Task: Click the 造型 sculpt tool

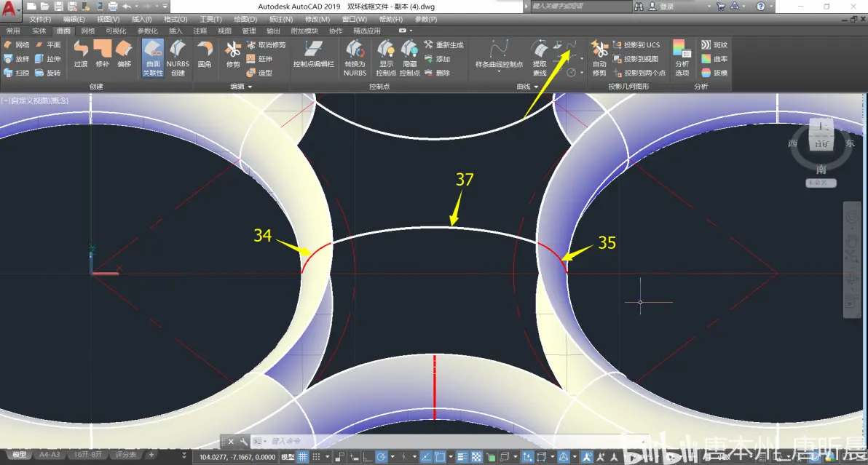Action: tap(259, 73)
